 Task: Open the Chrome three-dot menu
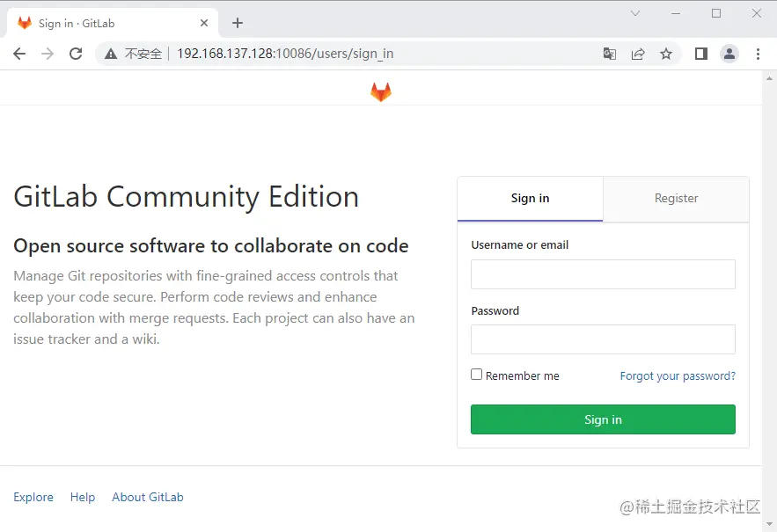758,54
